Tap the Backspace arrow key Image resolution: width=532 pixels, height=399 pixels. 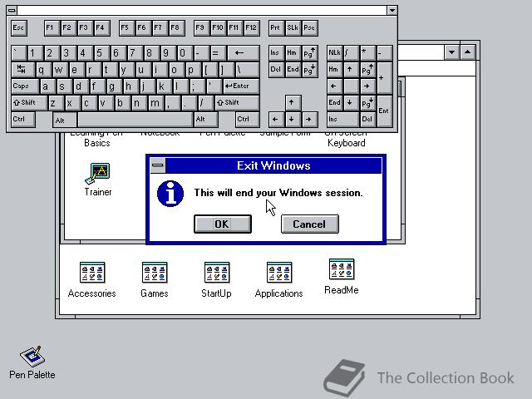tap(244, 53)
